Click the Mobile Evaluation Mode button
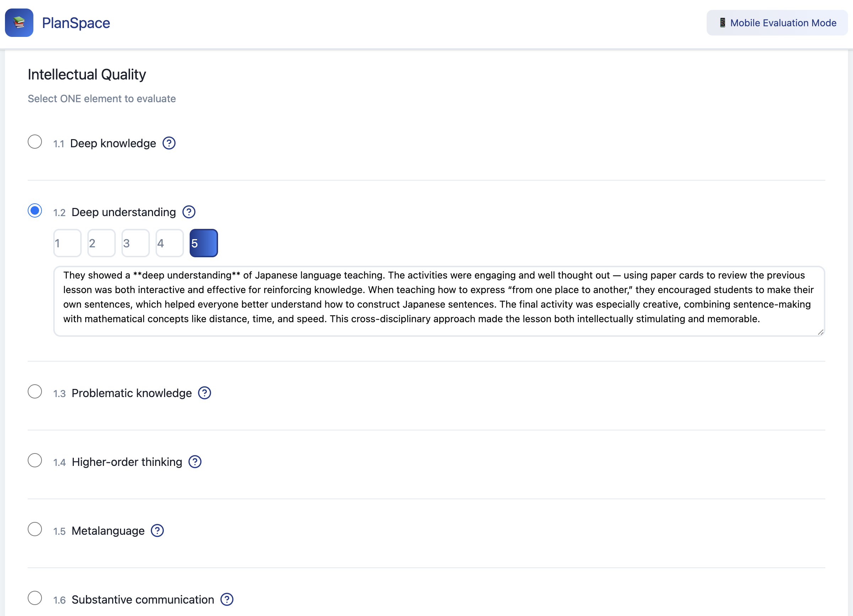 point(777,23)
